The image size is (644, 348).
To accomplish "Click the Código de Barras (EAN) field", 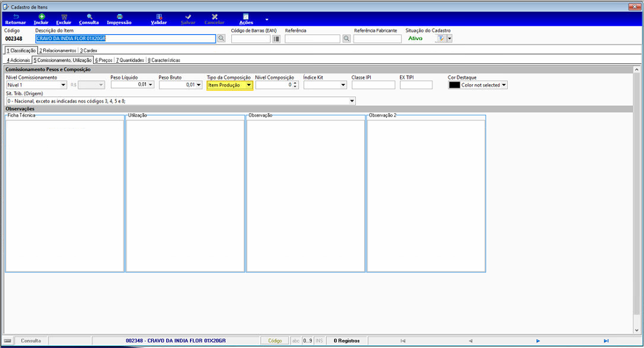I will (251, 39).
